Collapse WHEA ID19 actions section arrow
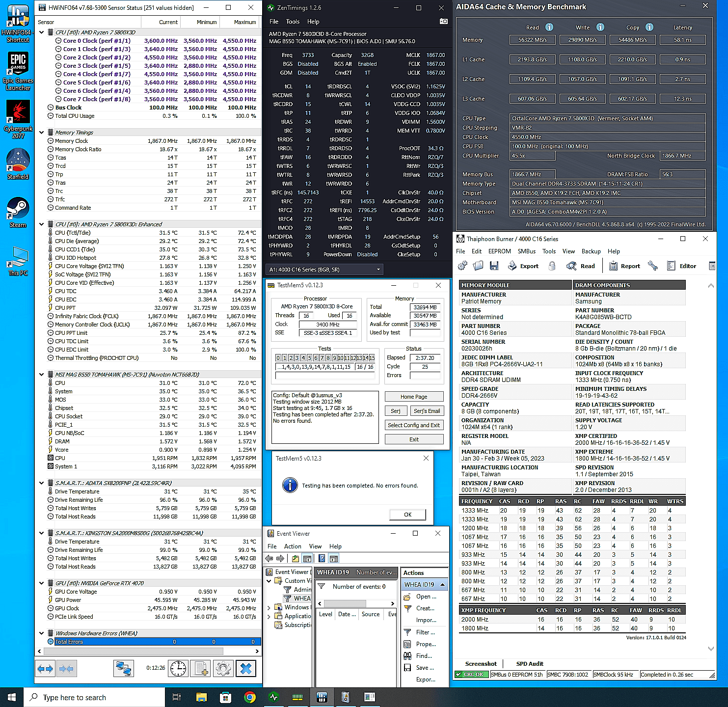This screenshot has width=728, height=707. point(443,585)
